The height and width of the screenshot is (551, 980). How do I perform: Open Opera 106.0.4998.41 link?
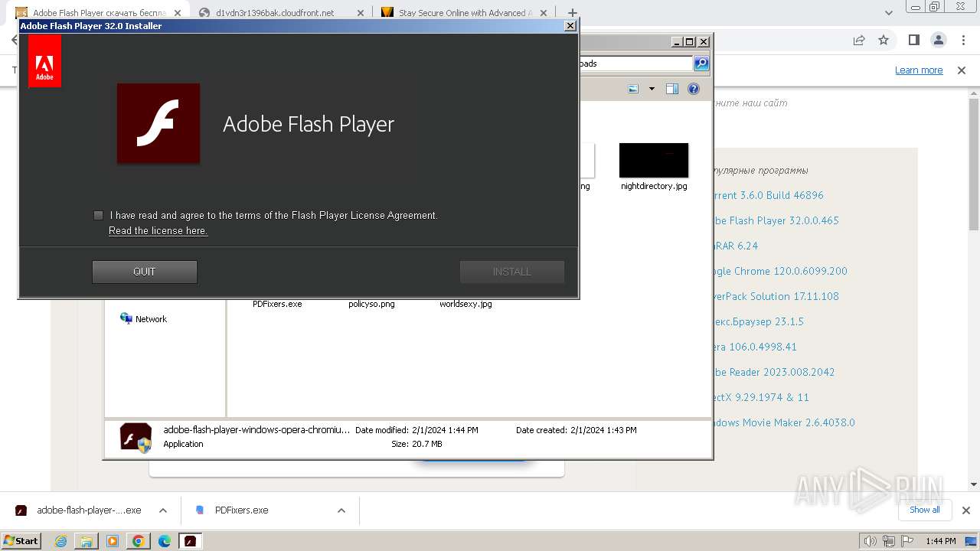pyautogui.click(x=755, y=347)
